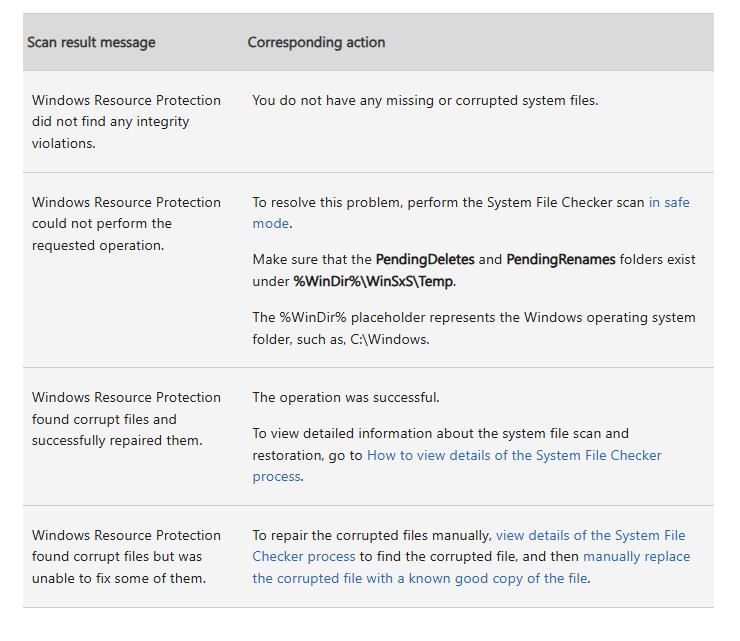Select the "did not find any integrity violations" message cell
Image resolution: width=740 pixels, height=641 pixels.
click(x=126, y=121)
